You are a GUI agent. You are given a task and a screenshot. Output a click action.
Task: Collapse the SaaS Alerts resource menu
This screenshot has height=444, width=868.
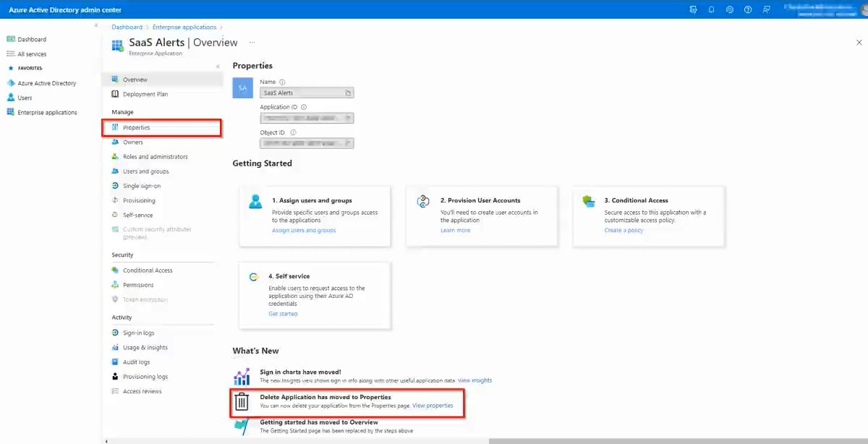click(x=218, y=67)
